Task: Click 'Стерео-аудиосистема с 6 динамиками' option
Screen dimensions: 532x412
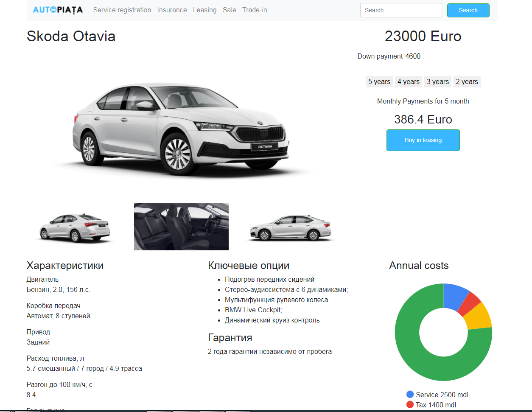Action: coord(286,289)
